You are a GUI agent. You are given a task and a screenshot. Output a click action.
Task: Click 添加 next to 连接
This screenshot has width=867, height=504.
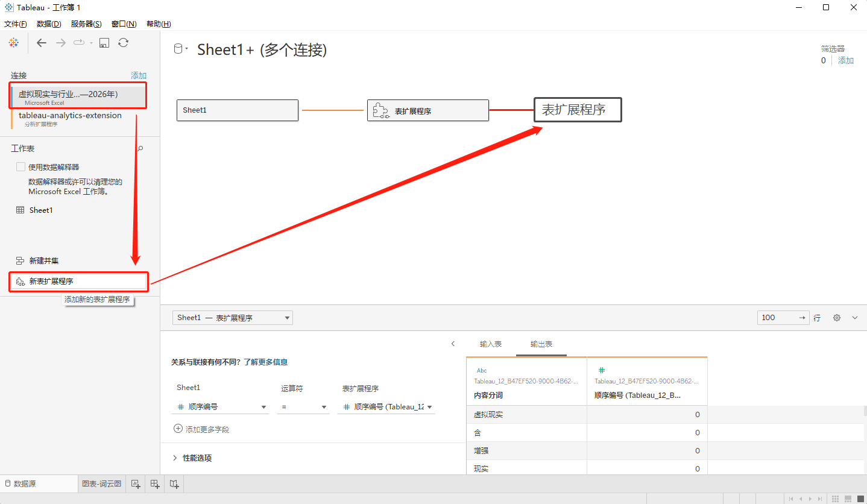pos(139,75)
